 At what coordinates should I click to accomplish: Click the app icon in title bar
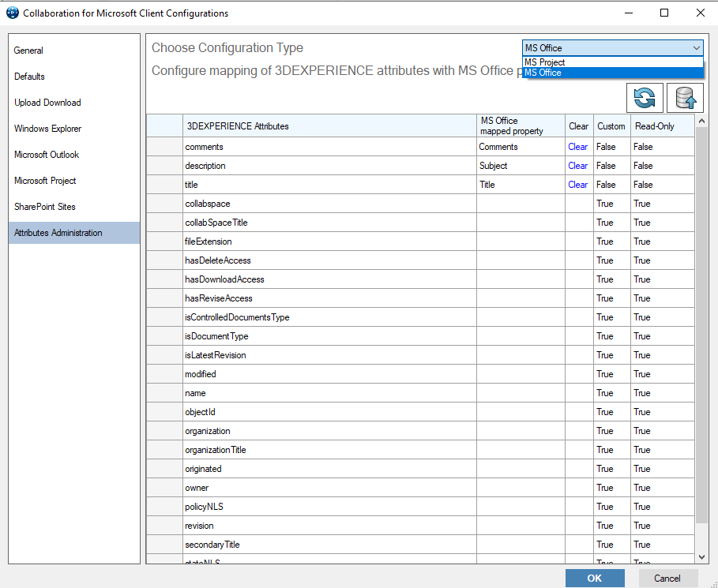point(13,13)
